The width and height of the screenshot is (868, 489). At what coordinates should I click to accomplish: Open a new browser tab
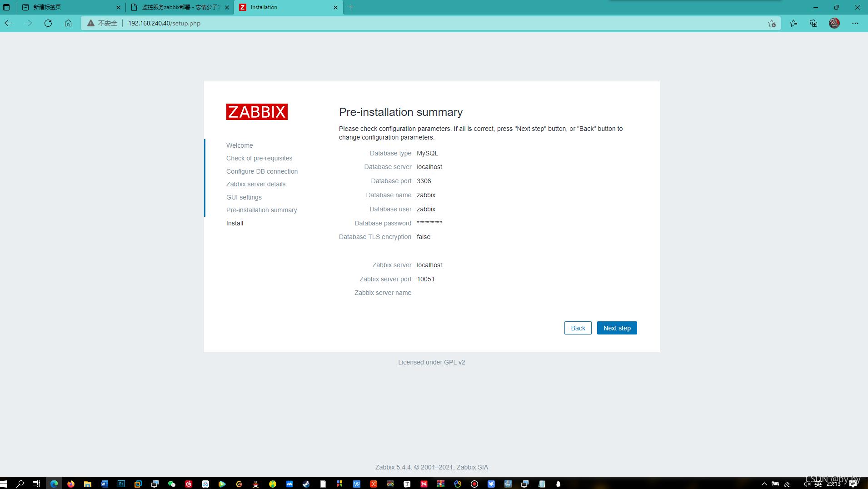(351, 7)
